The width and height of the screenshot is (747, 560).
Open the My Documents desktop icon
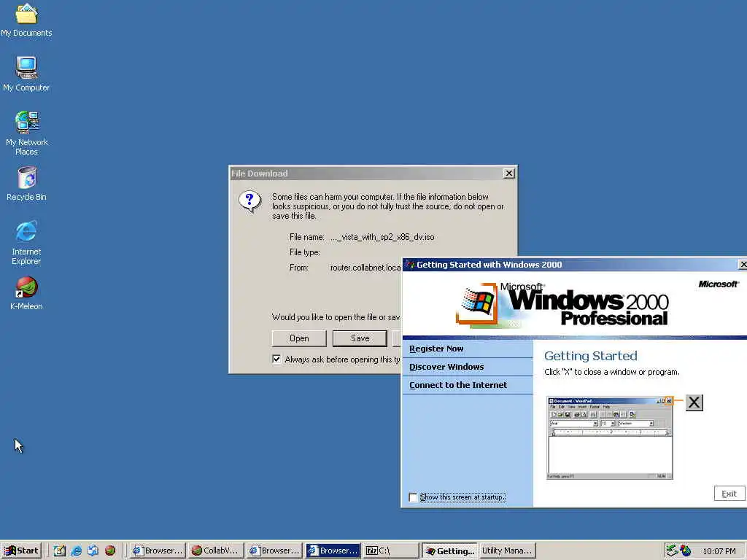coord(26,20)
